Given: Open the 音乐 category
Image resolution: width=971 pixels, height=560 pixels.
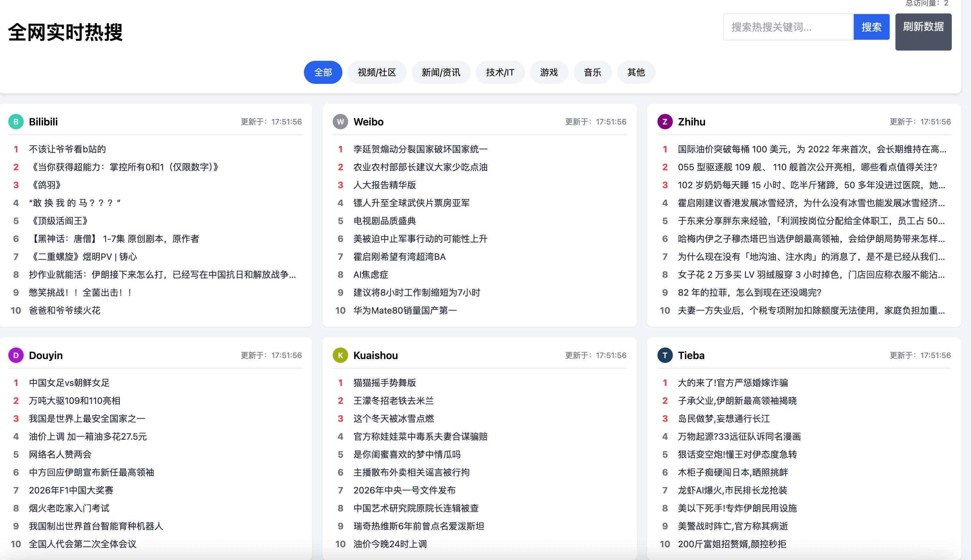Looking at the screenshot, I should (592, 72).
